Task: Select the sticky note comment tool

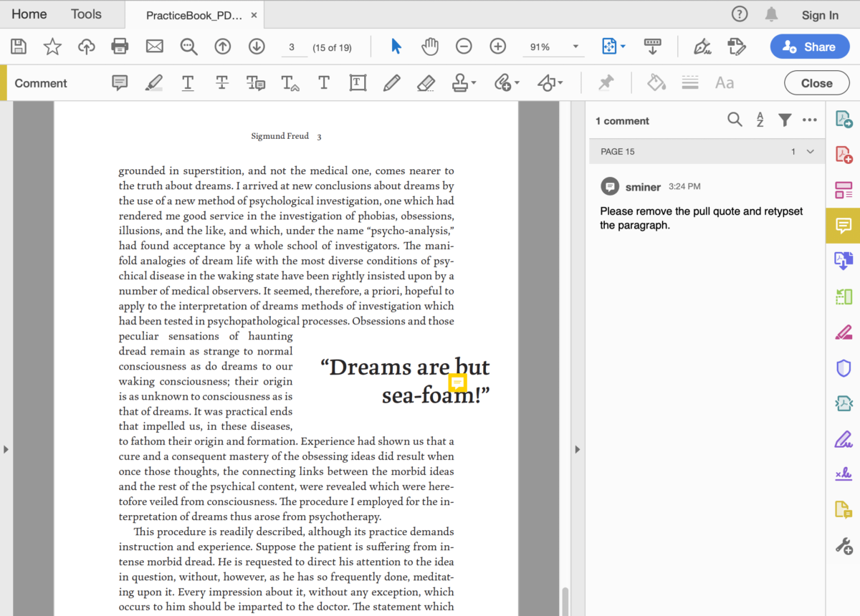Action: (120, 82)
